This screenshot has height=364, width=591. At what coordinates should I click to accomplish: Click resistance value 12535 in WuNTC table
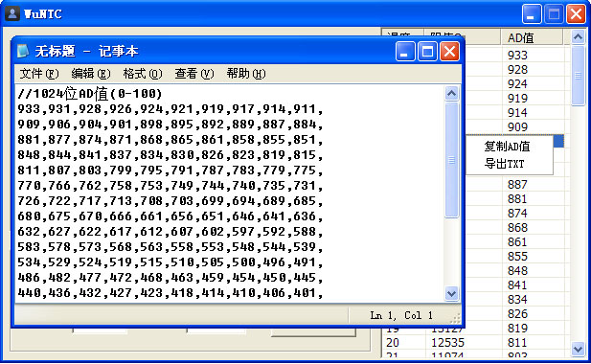(x=447, y=343)
